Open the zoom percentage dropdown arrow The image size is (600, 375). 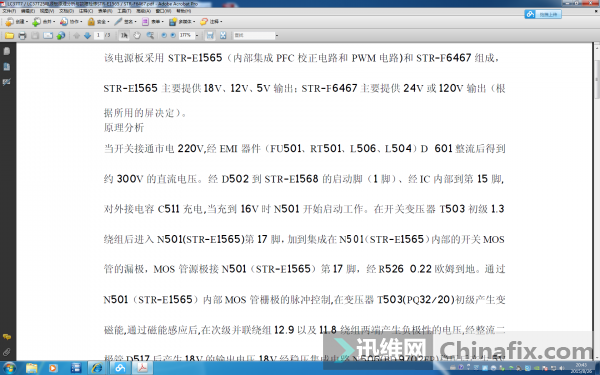[x=197, y=36]
